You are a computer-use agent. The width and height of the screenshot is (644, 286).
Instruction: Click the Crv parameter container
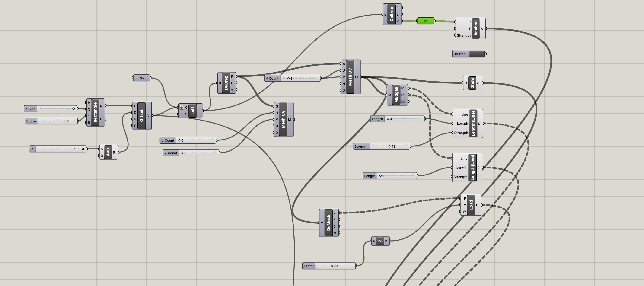click(x=141, y=78)
